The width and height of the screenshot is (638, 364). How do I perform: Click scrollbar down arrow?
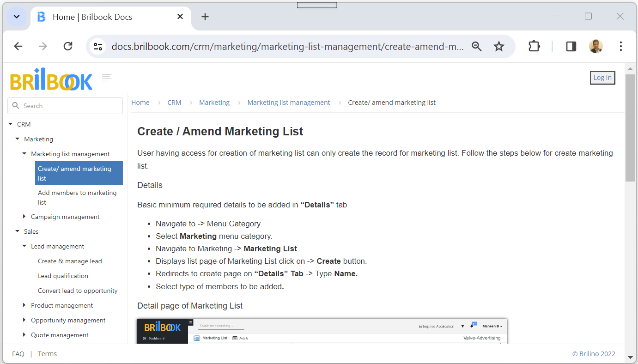pyautogui.click(x=630, y=357)
